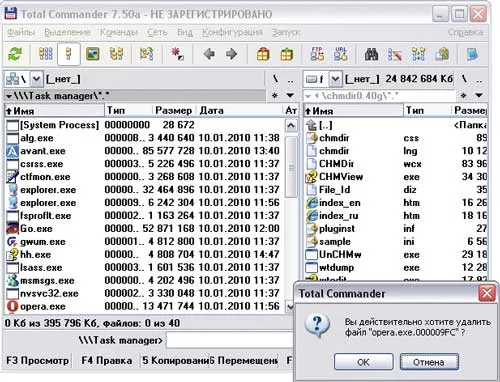Viewport: 500px width, 382px height.
Task: Close the delete confirmation dialog
Action: click(x=487, y=294)
